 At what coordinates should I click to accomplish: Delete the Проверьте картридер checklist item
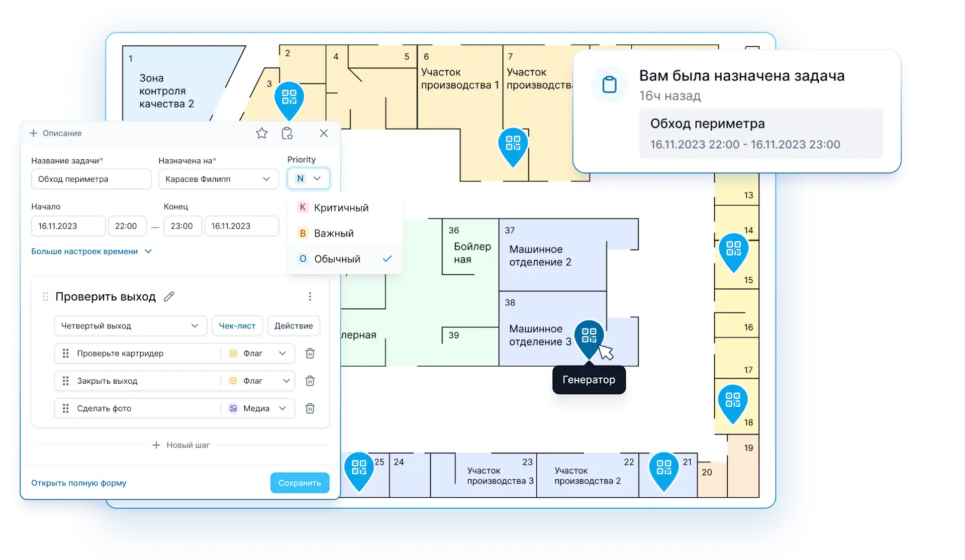pyautogui.click(x=310, y=354)
